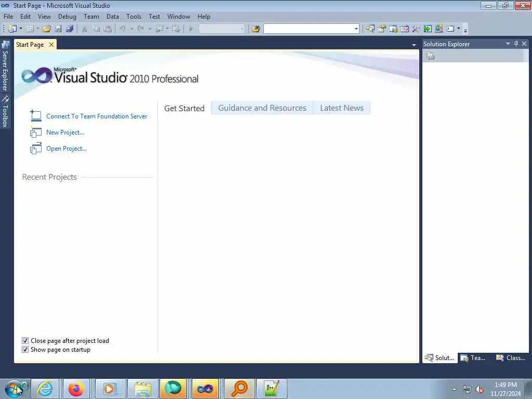Click Connect To Team Foundation Server link
Viewport: 532px width, 399px height.
click(97, 116)
